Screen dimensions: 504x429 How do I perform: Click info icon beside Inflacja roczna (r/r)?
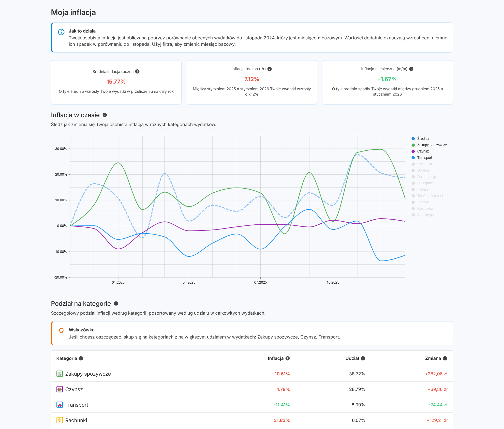(270, 69)
